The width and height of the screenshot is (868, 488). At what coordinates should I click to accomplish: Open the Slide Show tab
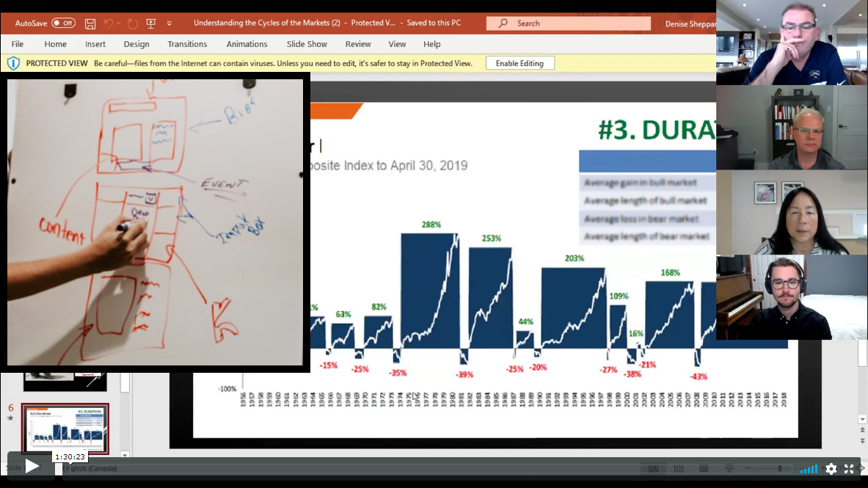click(307, 44)
